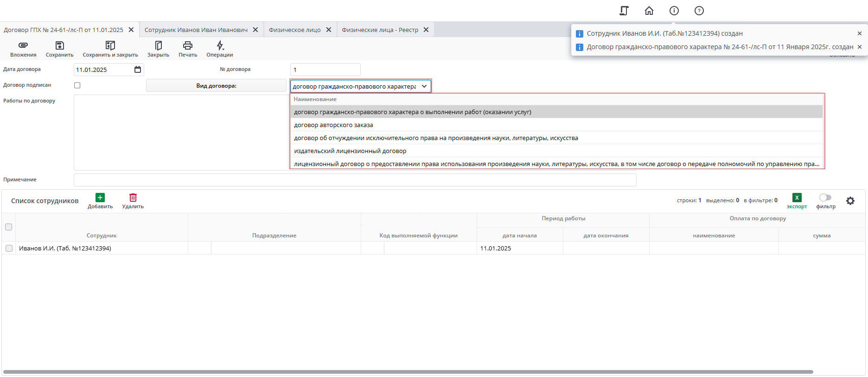Select договор авторского заказа option
This screenshot has width=868, height=377.
[x=333, y=125]
